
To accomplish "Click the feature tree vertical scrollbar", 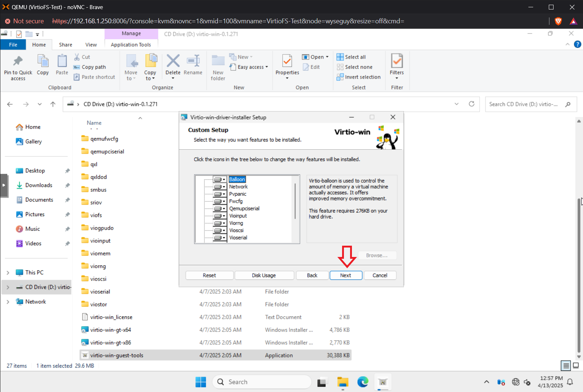I will click(x=295, y=202).
